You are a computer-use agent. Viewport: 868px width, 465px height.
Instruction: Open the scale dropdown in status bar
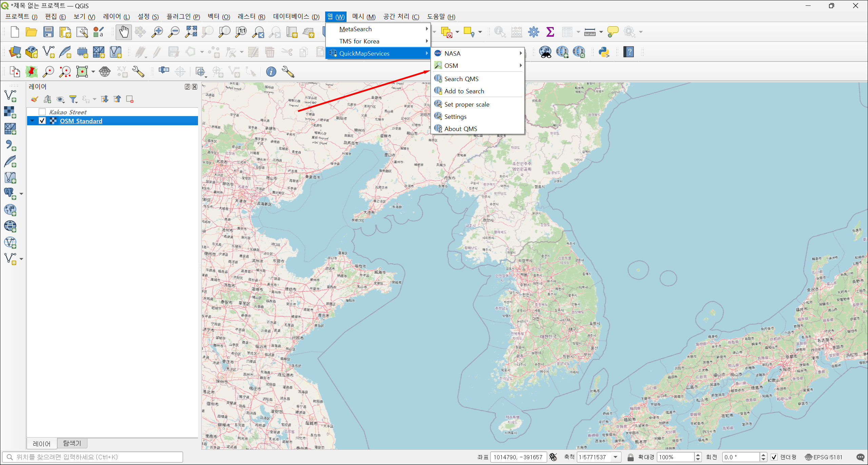615,457
